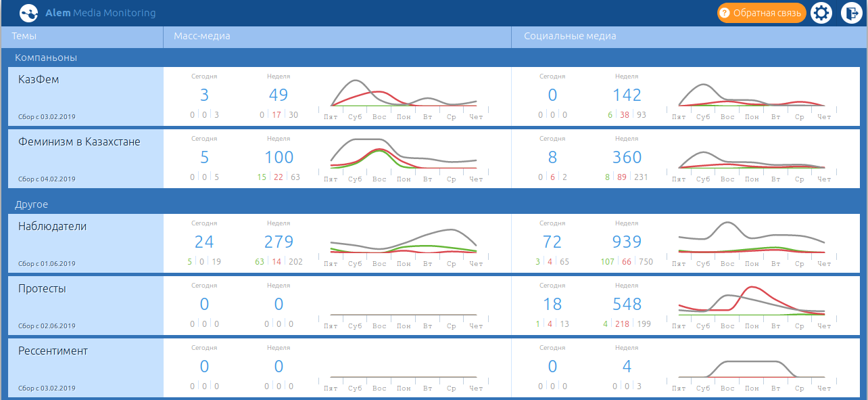Screen dimensions: 868x400
Task: Open the Феминизм в Казахстане topic
Action: tap(79, 142)
